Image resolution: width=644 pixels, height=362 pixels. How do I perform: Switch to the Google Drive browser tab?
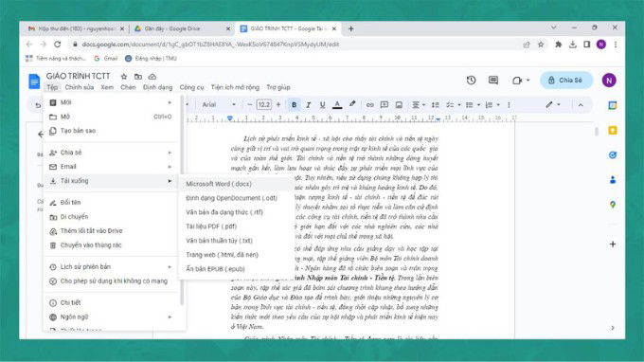pos(183,28)
